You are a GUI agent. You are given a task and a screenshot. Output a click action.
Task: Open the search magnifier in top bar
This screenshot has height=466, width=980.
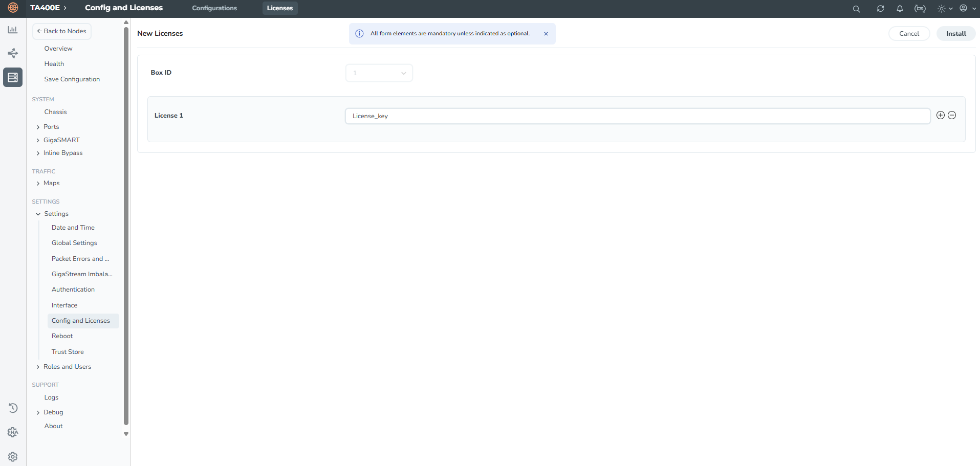[856, 9]
